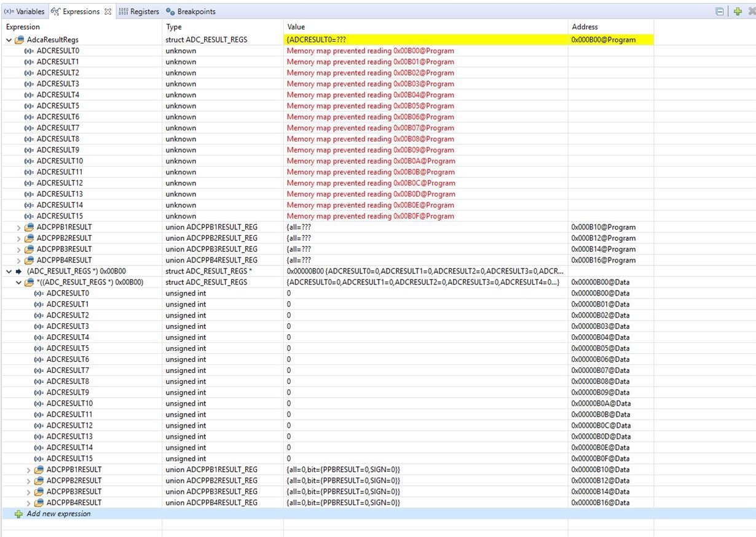Click the 0x00000B00 {ADCRESULT0=0,... value cell
This screenshot has width=756, height=537.
pos(425,271)
